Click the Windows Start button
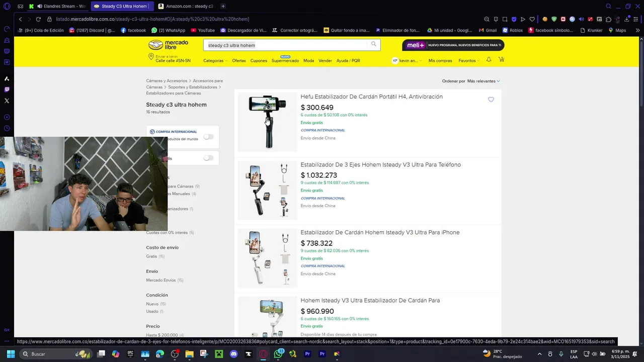Viewport: 644px width, 362px height. tap(11, 354)
